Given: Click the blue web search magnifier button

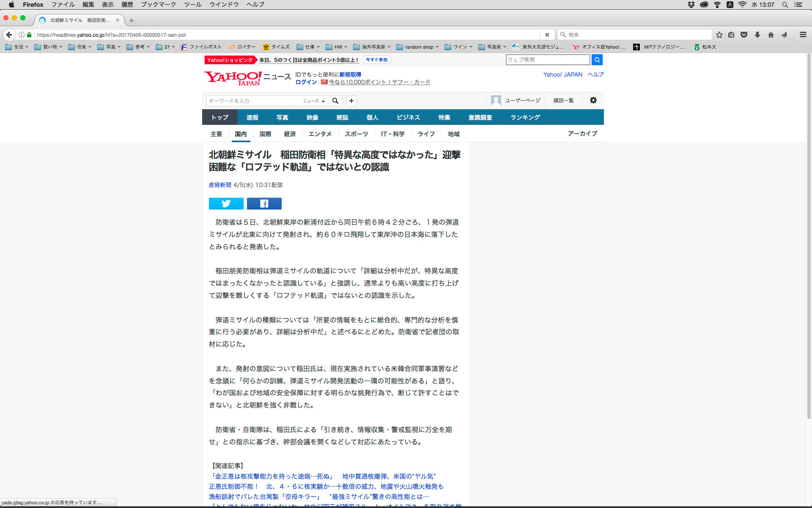Looking at the screenshot, I should (x=597, y=60).
